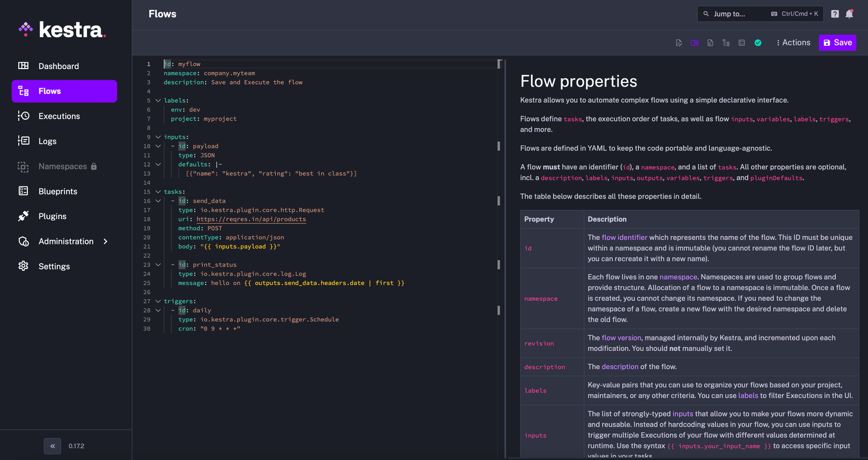The width and height of the screenshot is (868, 460).
Task: Fold the daily trigger on line 28
Action: 158,311
